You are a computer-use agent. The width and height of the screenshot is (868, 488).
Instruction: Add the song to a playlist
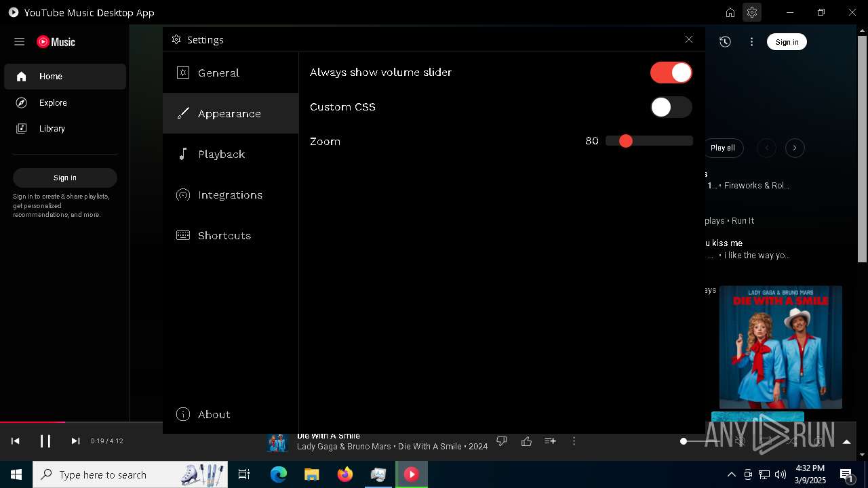[550, 441]
